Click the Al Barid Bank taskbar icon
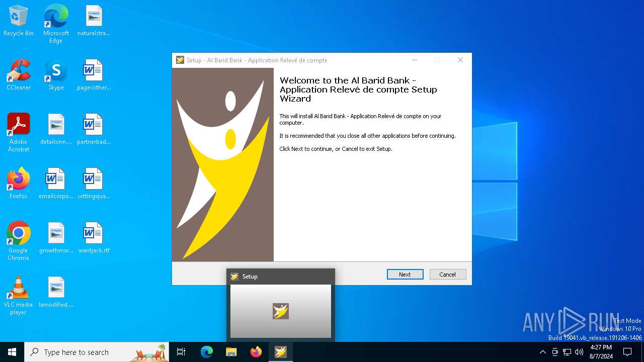 point(281,352)
